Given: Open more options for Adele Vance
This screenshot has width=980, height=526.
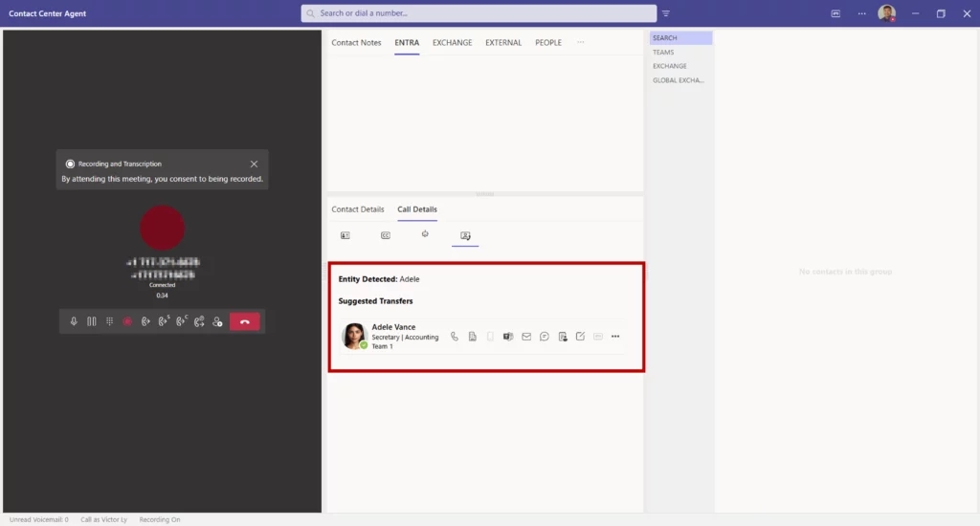Looking at the screenshot, I should [x=615, y=337].
